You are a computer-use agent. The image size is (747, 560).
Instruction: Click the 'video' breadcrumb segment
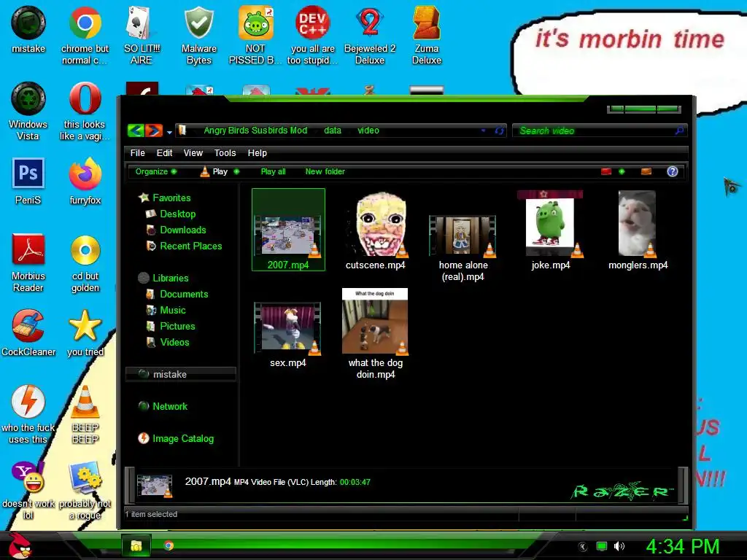pos(368,131)
